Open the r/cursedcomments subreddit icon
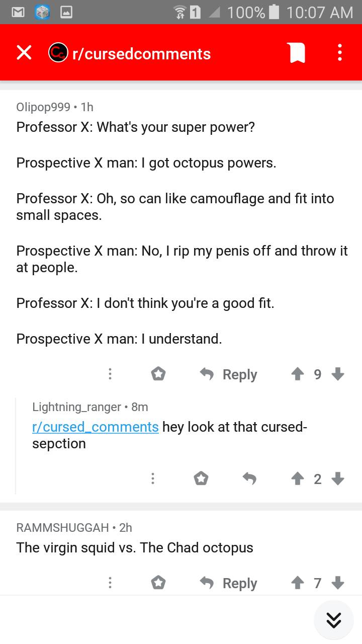Screen dimensions: 362x644 [58, 52]
